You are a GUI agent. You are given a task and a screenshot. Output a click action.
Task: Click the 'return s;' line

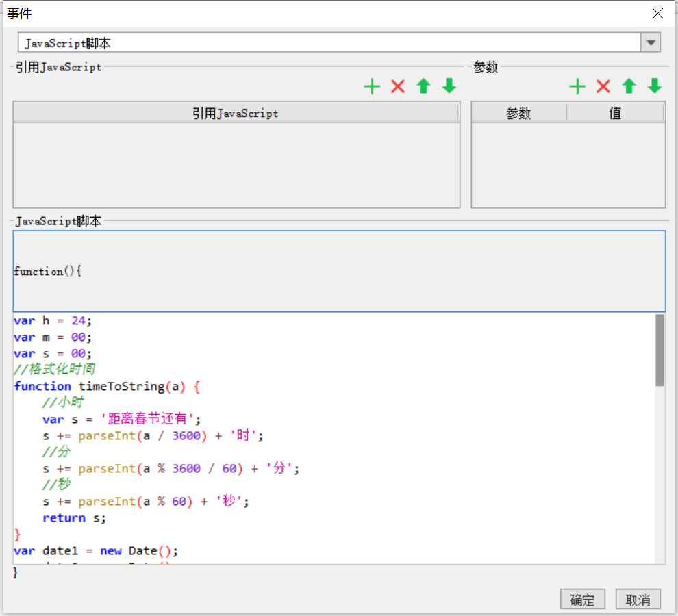tap(74, 518)
